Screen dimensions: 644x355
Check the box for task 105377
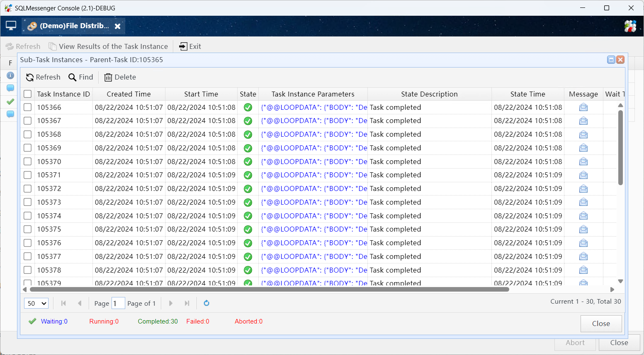click(28, 256)
